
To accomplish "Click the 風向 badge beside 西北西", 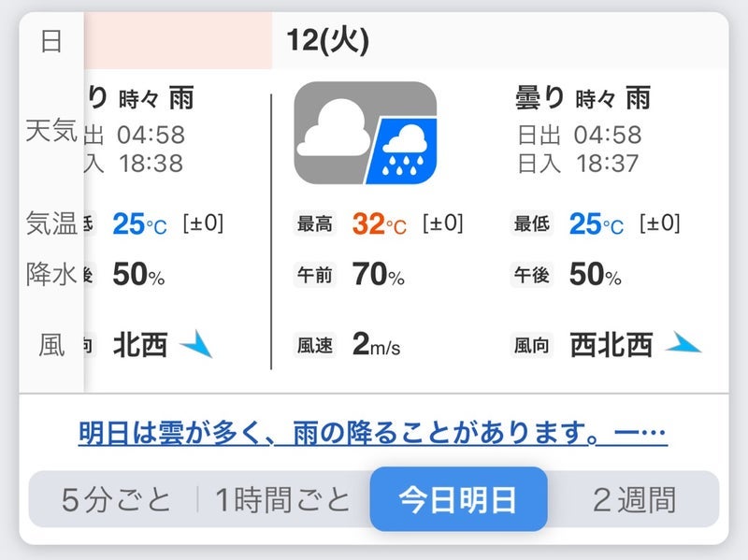I will tap(533, 346).
